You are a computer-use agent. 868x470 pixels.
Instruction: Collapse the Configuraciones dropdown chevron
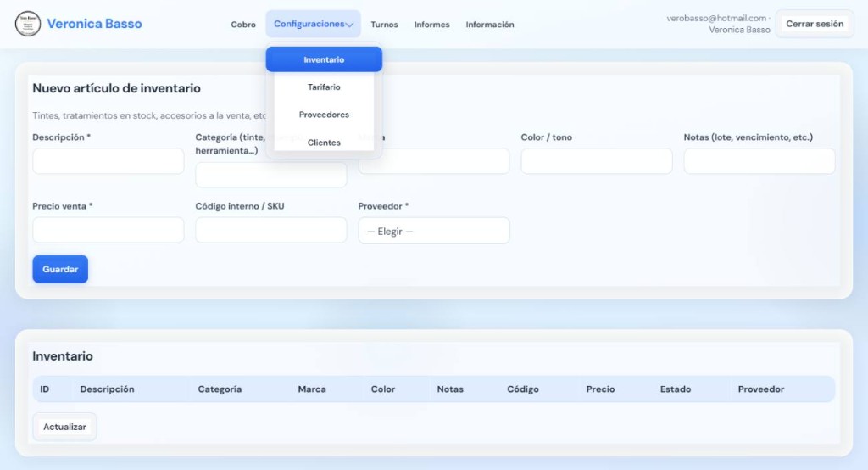[x=349, y=25]
